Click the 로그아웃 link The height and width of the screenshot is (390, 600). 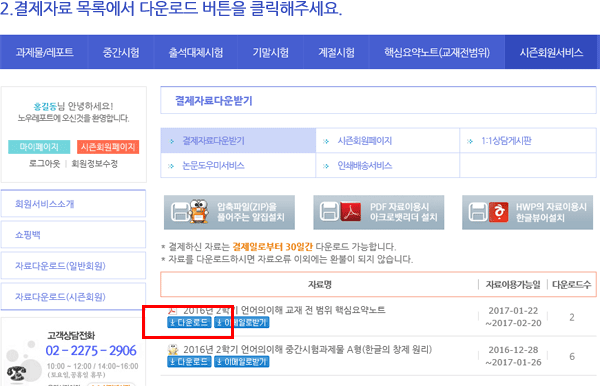(x=44, y=164)
